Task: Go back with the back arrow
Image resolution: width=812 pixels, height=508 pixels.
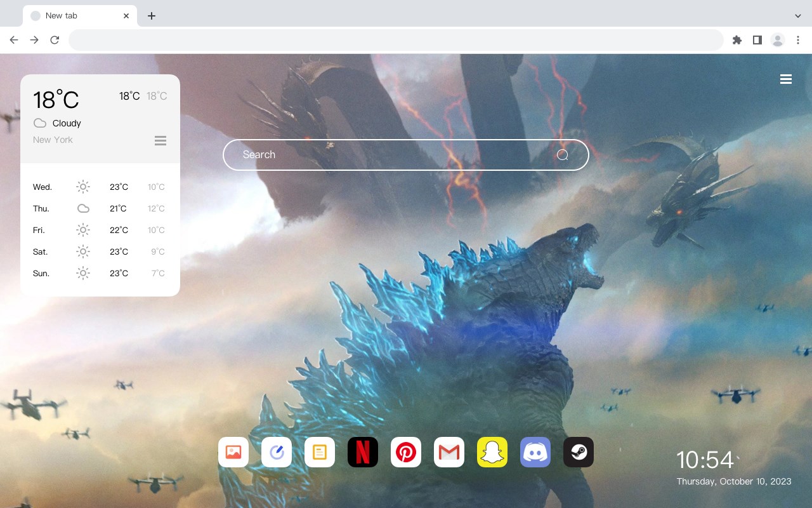Action: pyautogui.click(x=14, y=40)
